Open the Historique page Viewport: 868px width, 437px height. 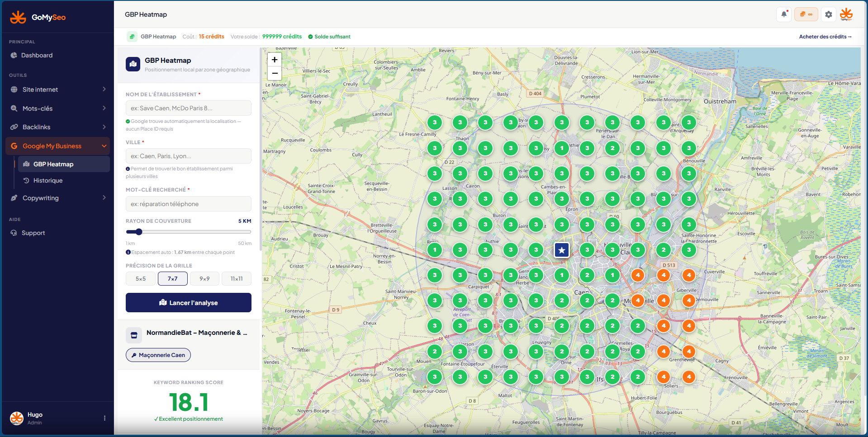[64, 180]
